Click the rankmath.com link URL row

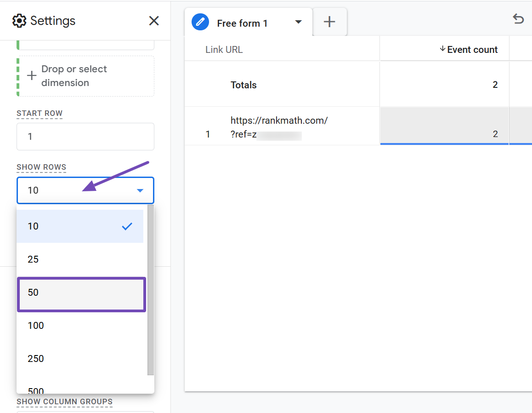279,127
